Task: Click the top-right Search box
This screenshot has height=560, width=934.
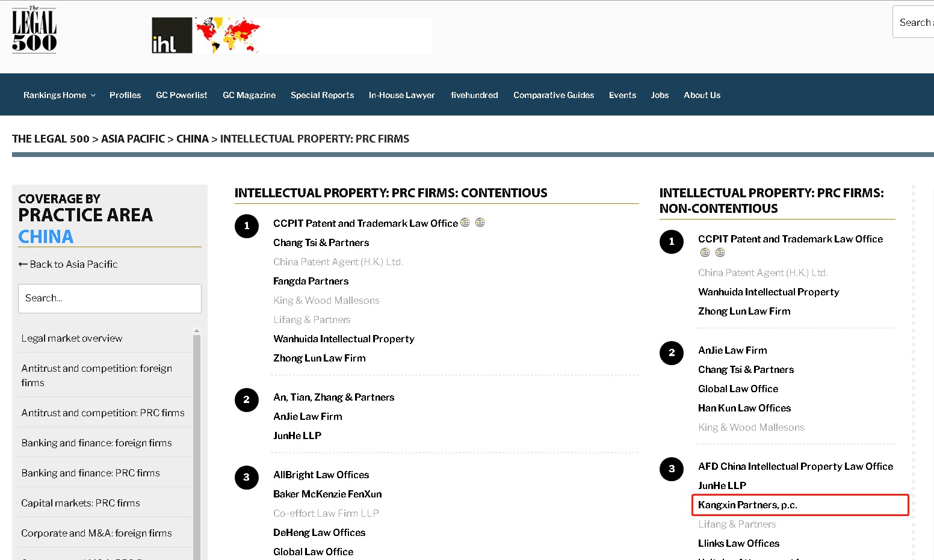Action: (914, 22)
